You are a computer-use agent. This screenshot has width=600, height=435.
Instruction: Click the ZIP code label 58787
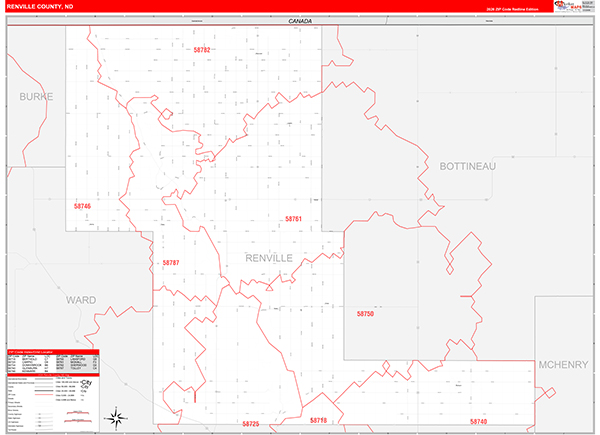[171, 263]
